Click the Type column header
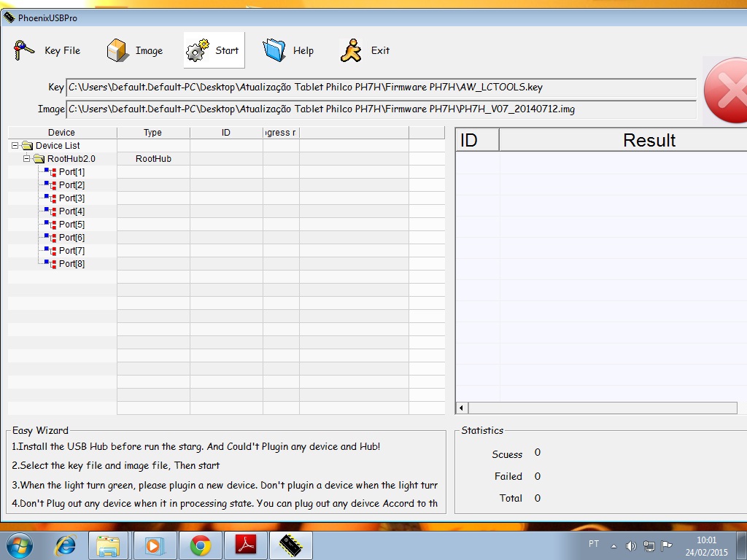747x560 pixels. point(153,133)
